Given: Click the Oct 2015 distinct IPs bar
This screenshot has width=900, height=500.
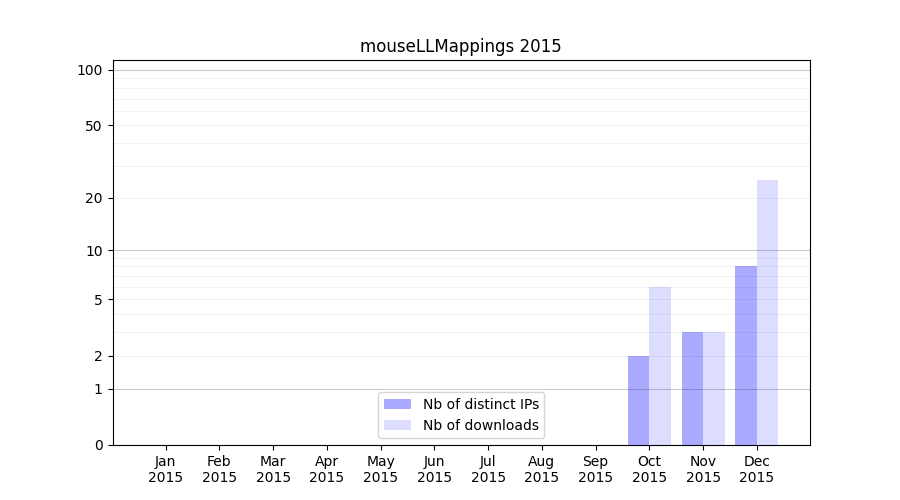Looking at the screenshot, I should [x=638, y=400].
